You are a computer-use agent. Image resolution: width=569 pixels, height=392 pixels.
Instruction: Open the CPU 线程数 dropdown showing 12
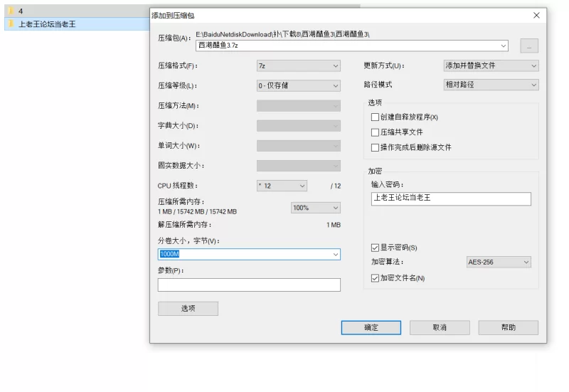[x=282, y=186]
